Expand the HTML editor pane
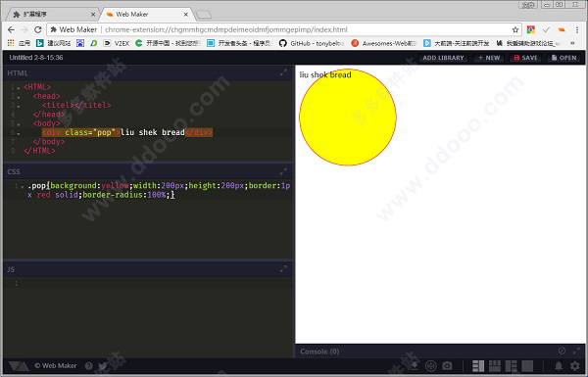 point(283,72)
